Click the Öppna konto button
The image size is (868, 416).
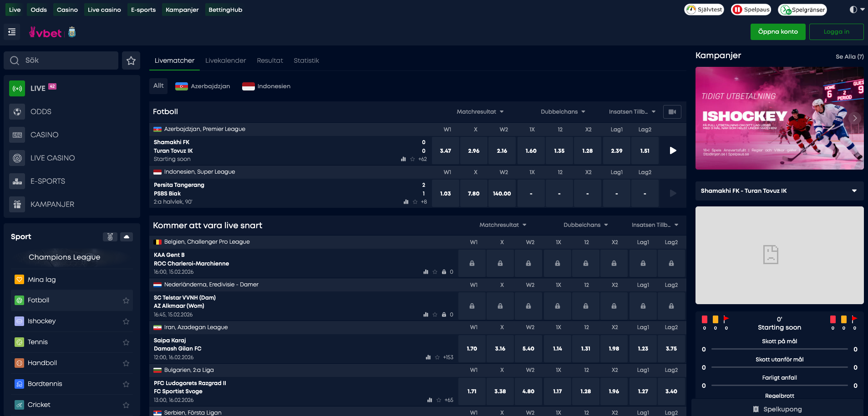pyautogui.click(x=778, y=31)
